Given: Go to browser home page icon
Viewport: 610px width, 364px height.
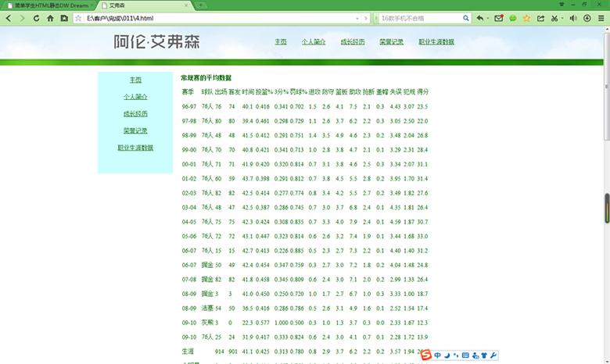Looking at the screenshot, I should tap(50, 18).
